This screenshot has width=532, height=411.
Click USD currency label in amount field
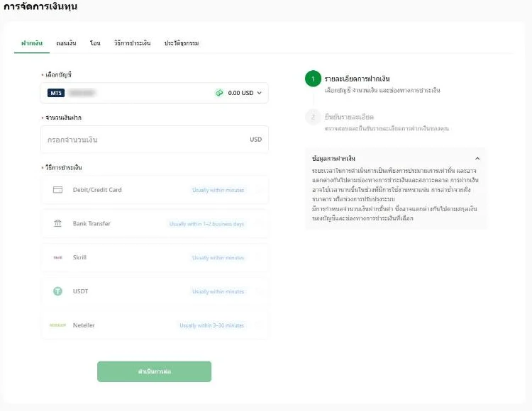(256, 140)
